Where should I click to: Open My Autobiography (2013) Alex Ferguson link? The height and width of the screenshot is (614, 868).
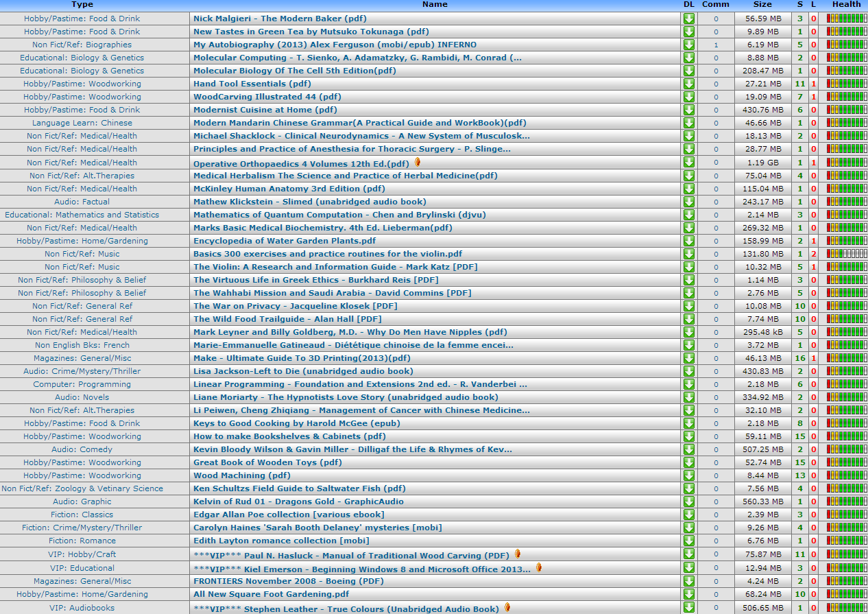click(335, 45)
